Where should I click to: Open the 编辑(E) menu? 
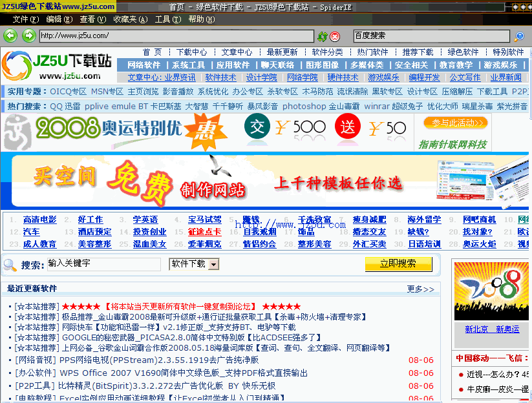(59, 19)
